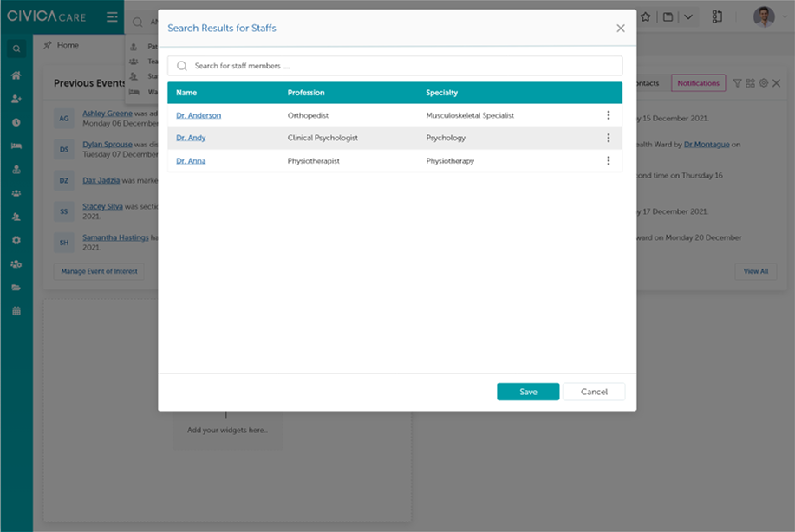Click the settings gear icon in sidebar
The image size is (795, 532).
16,240
